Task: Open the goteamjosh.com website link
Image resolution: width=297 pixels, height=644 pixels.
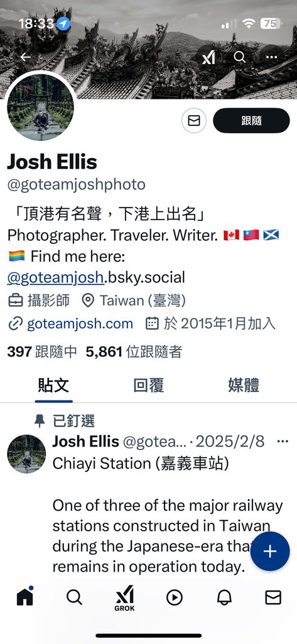Action: coord(80,324)
